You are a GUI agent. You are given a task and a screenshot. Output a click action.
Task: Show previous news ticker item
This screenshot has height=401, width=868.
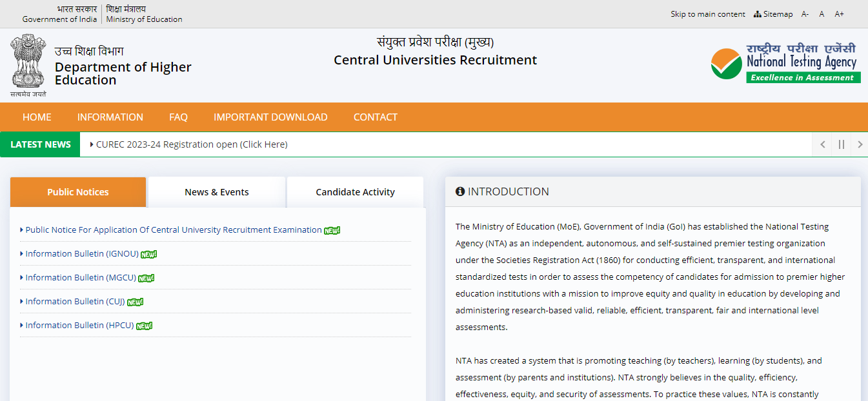coord(822,144)
